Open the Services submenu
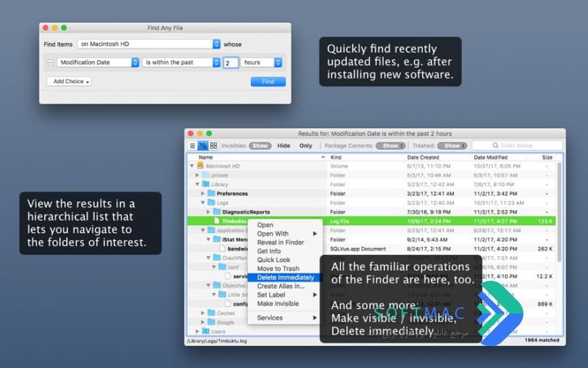588x368 pixels. [x=284, y=318]
